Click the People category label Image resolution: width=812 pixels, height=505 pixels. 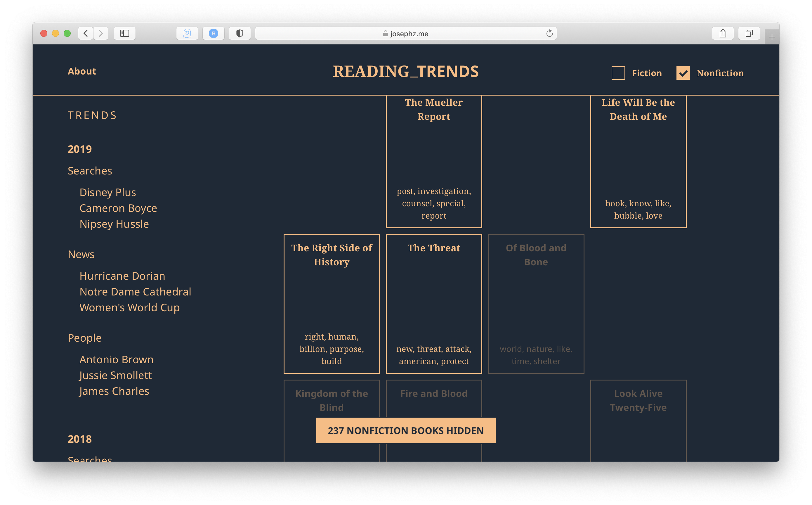tap(85, 338)
